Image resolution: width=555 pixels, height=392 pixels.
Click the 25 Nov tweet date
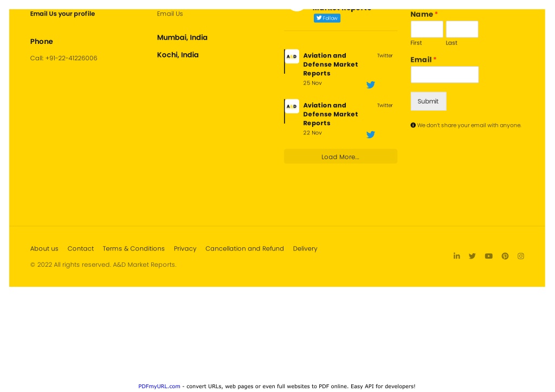(313, 83)
